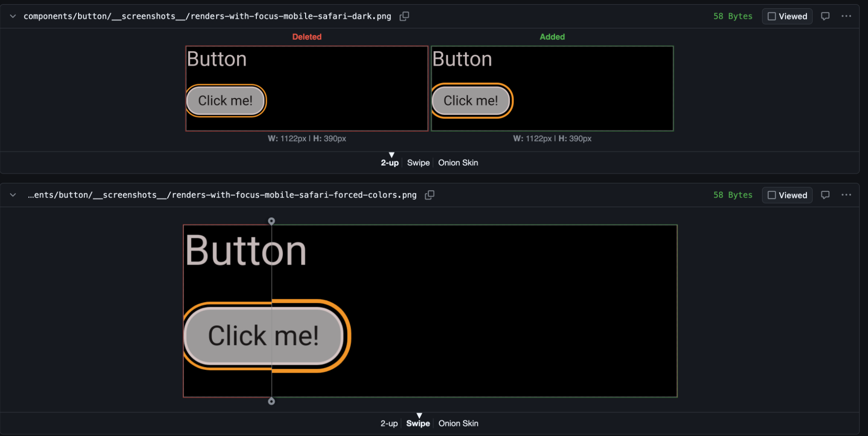Click the 58 Bytes label on forced-colors.png
Viewport: 868px width, 436px height.
733,195
